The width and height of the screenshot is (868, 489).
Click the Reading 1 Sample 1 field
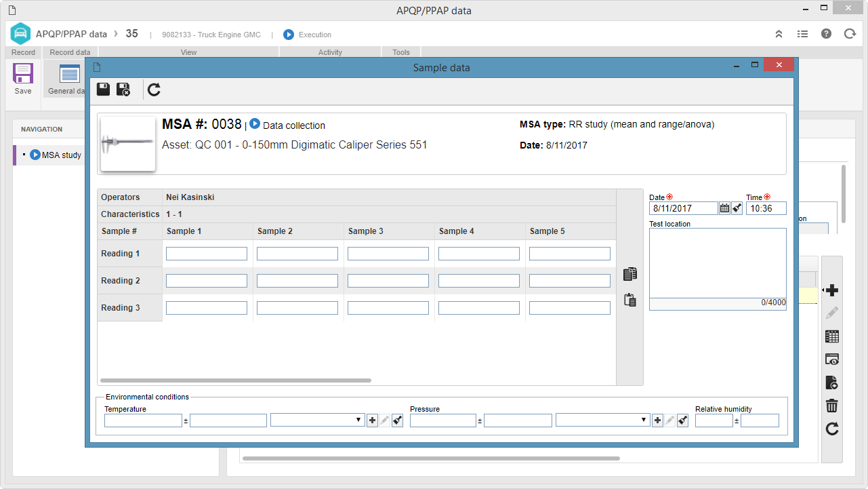click(x=207, y=254)
